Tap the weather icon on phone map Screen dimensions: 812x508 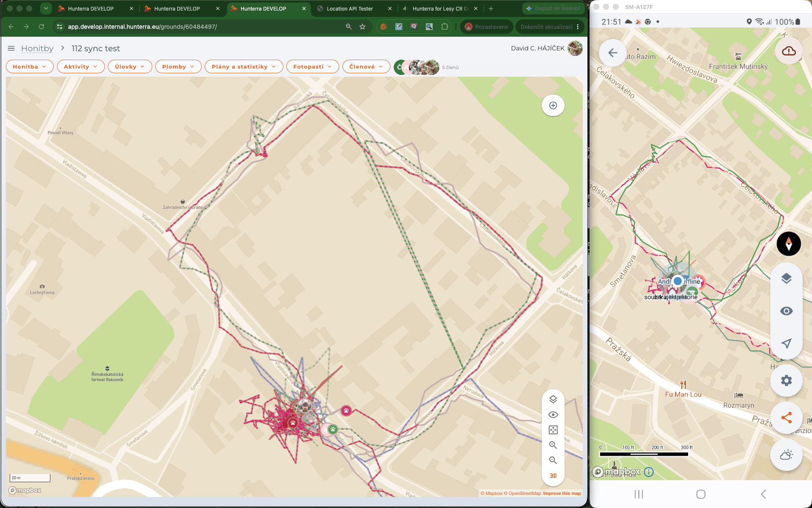click(x=786, y=455)
